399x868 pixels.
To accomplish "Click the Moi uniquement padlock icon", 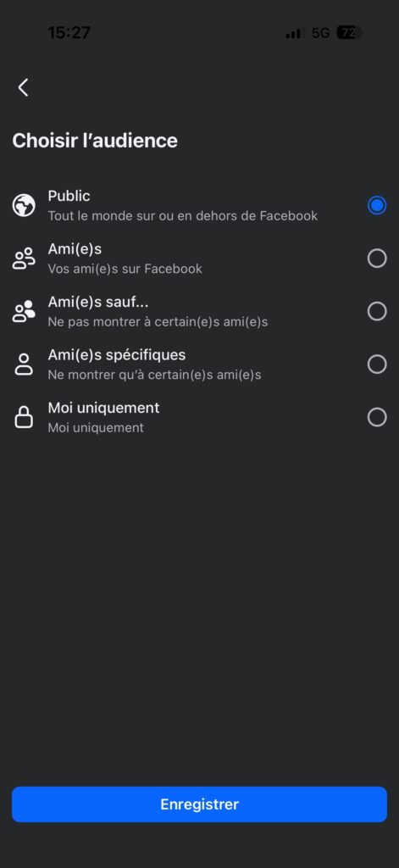I will pos(24,417).
